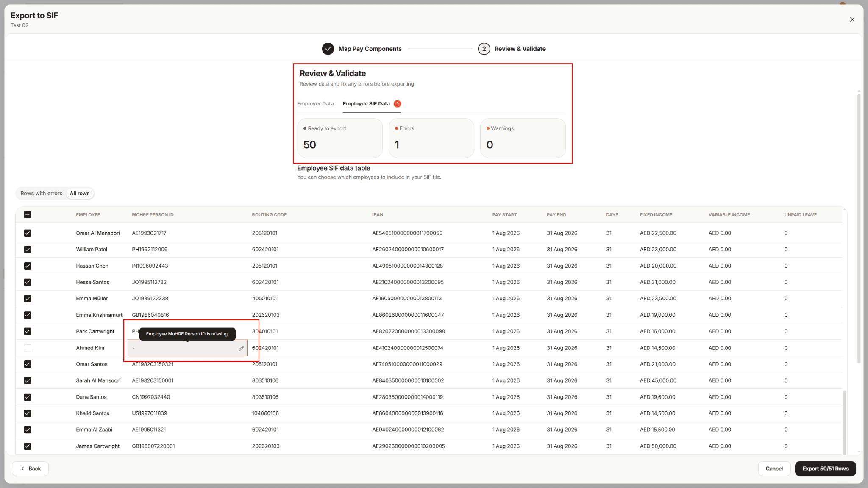The width and height of the screenshot is (868, 488).
Task: Click the EMPLOYEE column header
Action: coord(88,215)
